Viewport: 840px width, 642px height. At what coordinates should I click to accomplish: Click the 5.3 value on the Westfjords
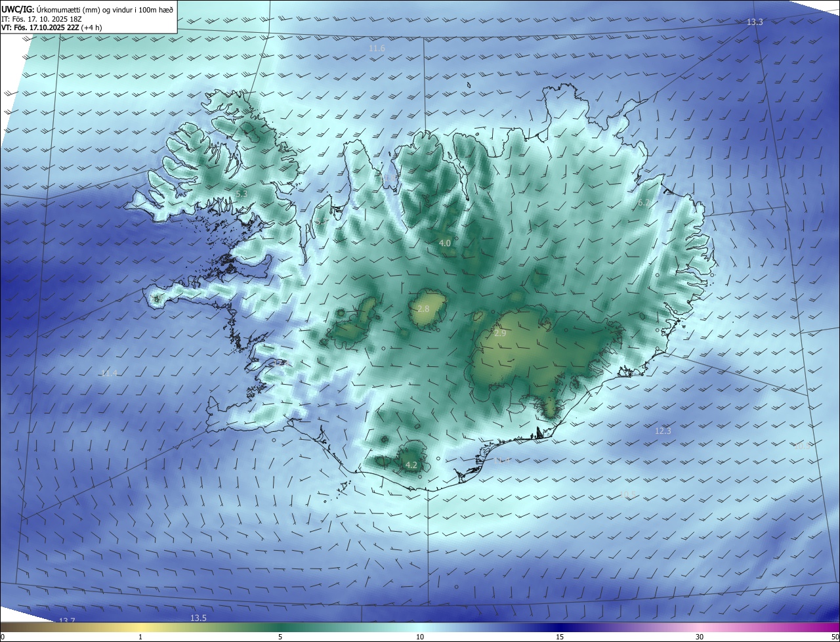coord(241,194)
